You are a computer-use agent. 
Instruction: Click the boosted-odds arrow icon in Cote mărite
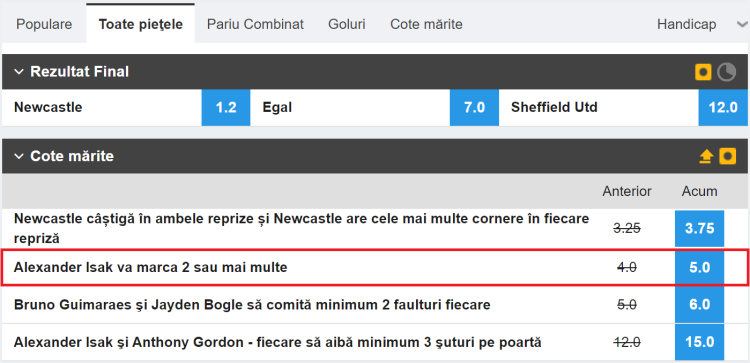pyautogui.click(x=706, y=156)
